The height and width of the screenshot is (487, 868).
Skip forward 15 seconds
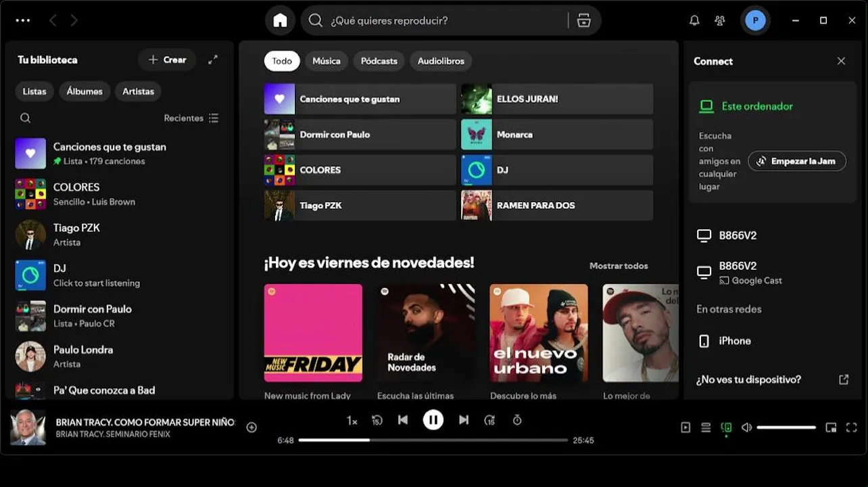click(490, 420)
